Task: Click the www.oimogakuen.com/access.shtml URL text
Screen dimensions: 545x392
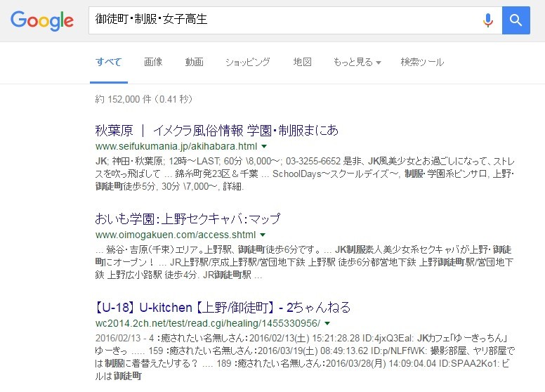Action: [x=176, y=235]
